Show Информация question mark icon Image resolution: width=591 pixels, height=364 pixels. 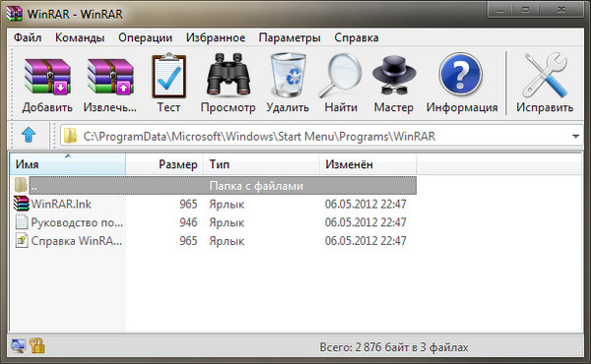coord(461,75)
